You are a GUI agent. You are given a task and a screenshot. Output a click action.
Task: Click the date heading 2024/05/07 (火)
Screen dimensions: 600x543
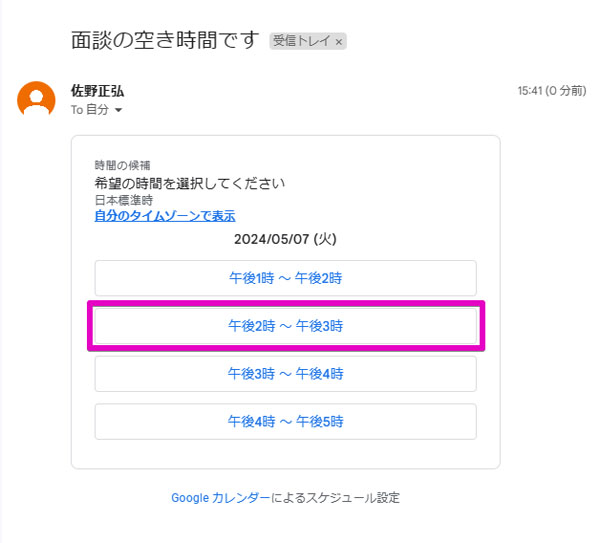[x=285, y=239]
